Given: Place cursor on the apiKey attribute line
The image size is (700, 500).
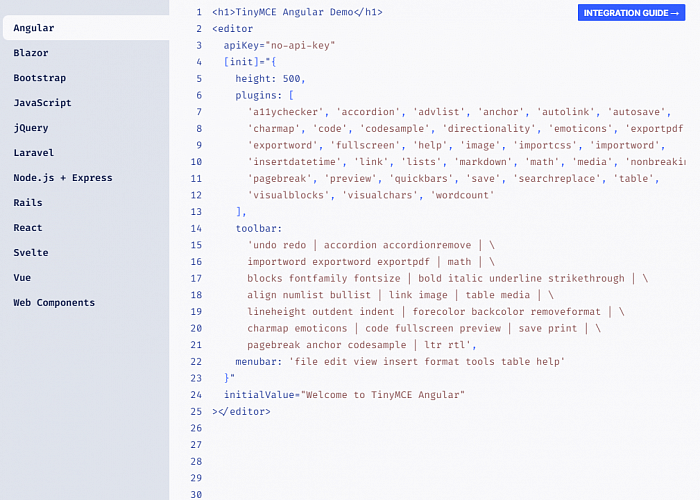Looking at the screenshot, I should 279,45.
